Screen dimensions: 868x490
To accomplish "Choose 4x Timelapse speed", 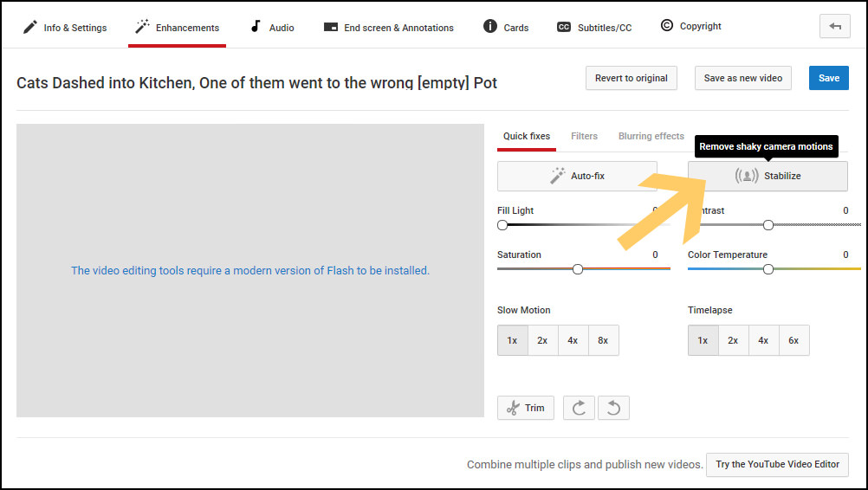I will point(763,340).
